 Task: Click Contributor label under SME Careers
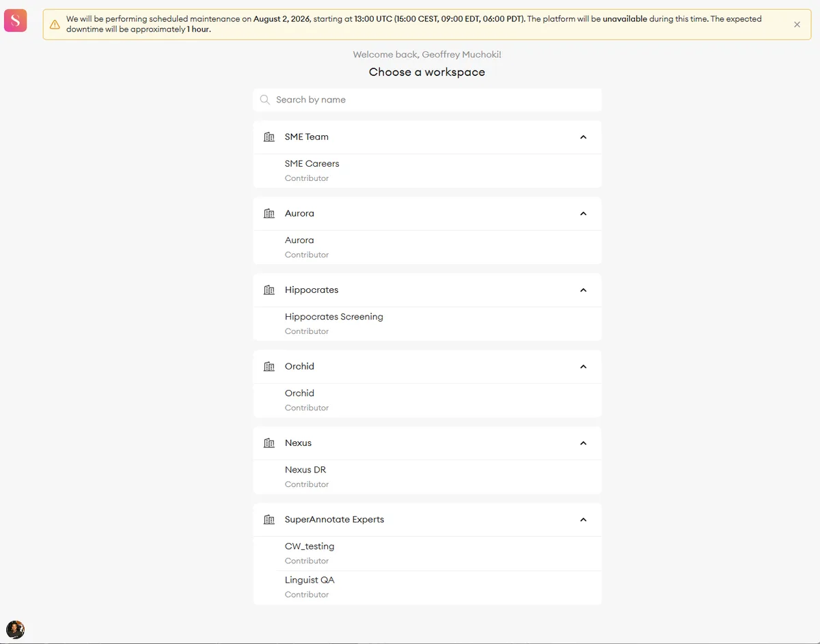tap(307, 178)
